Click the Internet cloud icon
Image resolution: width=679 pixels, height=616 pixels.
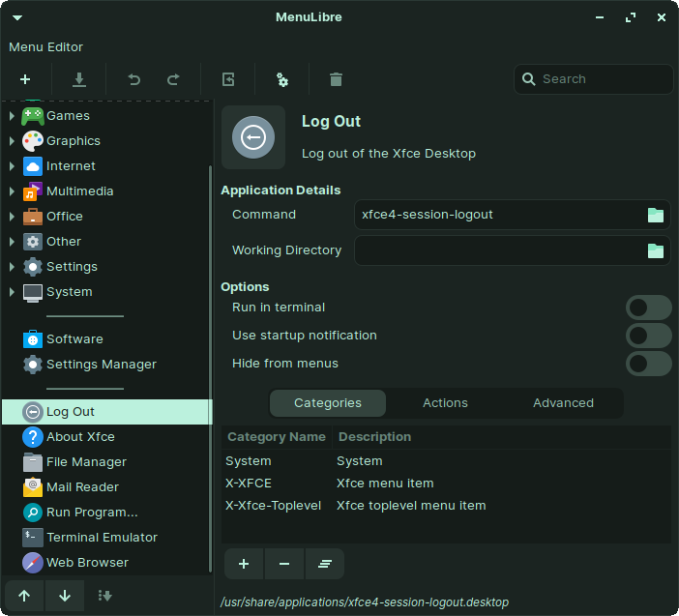coord(33,166)
